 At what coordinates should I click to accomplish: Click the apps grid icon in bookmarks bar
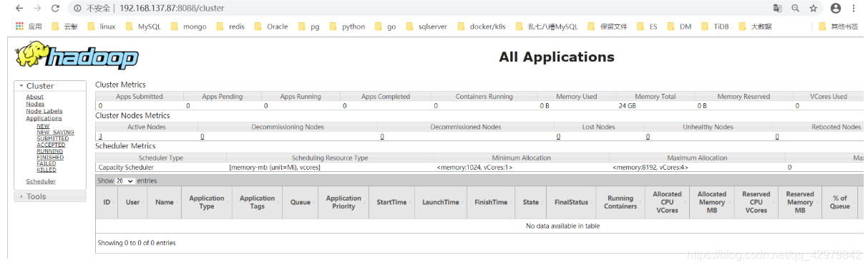[x=20, y=27]
